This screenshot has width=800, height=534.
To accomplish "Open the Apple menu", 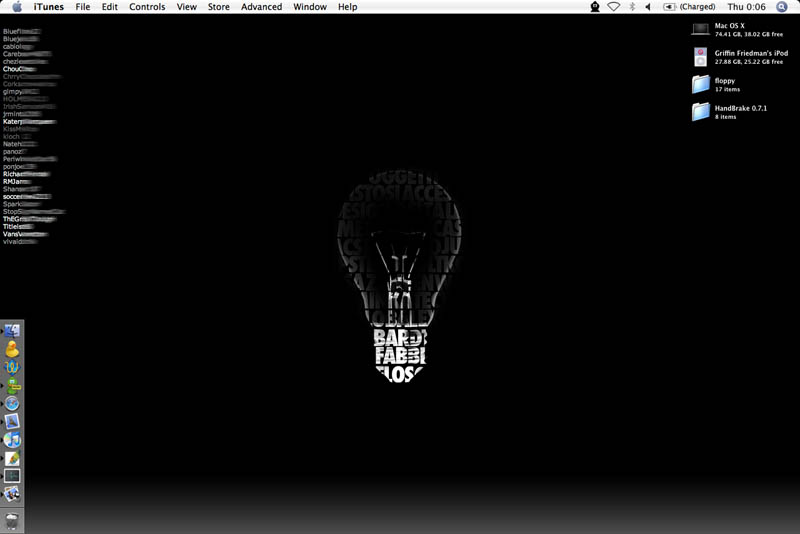I will [x=17, y=7].
